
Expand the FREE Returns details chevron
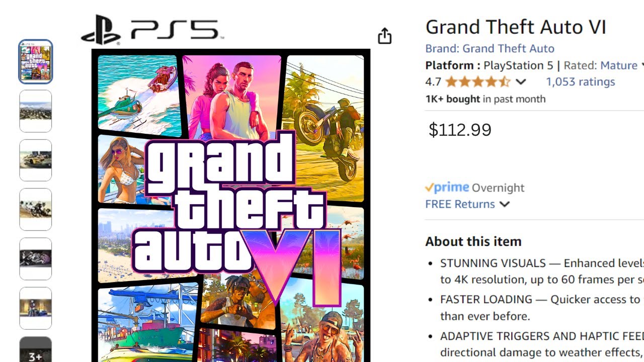(x=505, y=205)
